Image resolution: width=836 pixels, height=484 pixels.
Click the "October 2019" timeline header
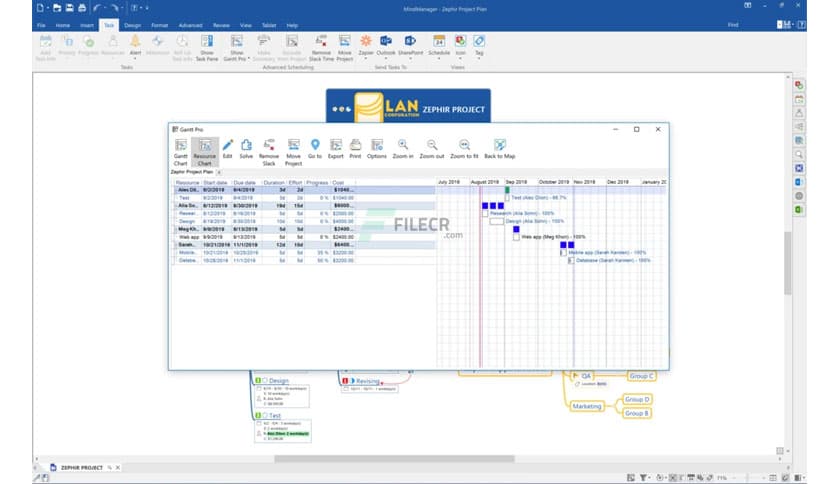point(553,182)
